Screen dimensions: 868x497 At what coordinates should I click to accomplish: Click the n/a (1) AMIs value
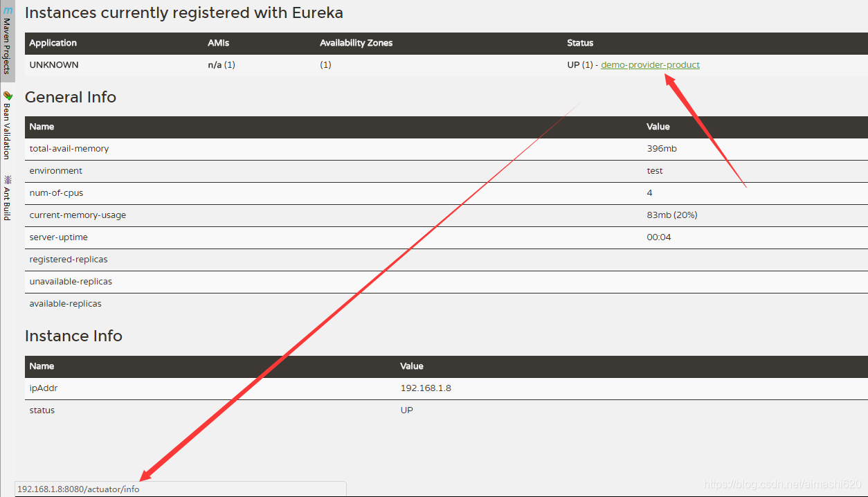point(221,64)
